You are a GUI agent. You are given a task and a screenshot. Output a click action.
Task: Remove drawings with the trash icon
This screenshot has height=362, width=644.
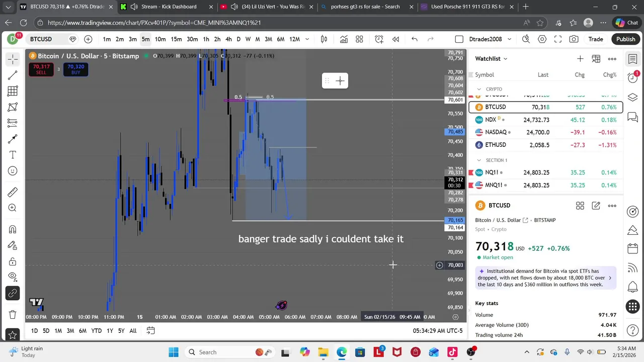[x=13, y=314]
